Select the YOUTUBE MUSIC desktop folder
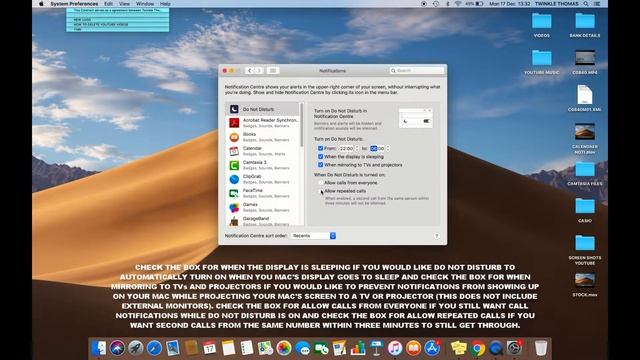Screen dimensions: 640x360 pos(542,62)
